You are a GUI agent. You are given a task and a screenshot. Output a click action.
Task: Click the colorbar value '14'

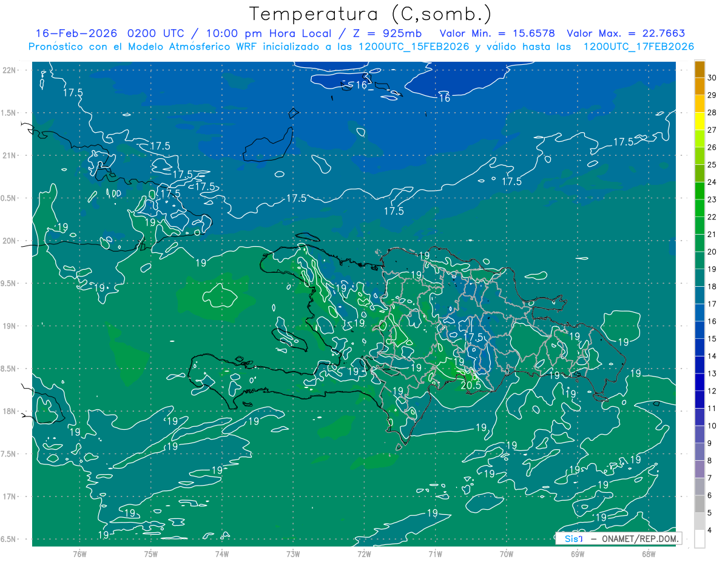click(x=712, y=356)
